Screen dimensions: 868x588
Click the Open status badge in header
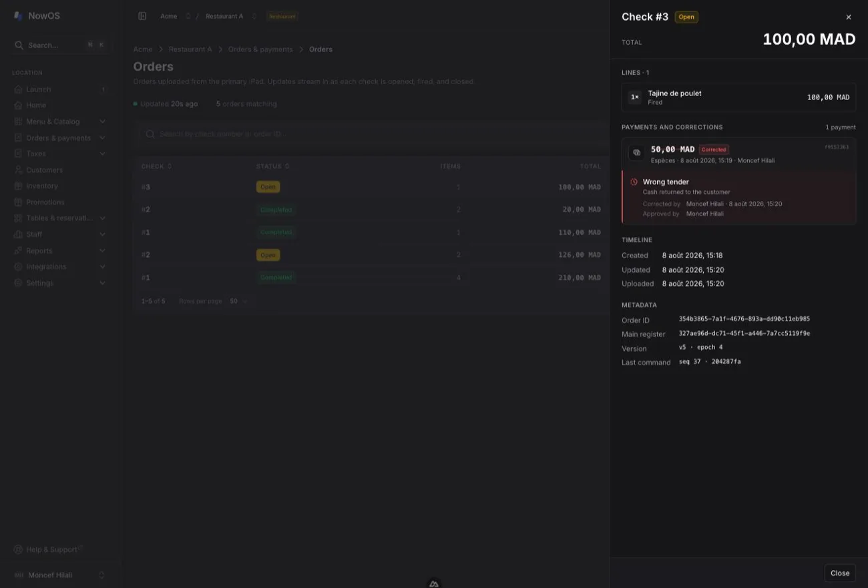[x=686, y=17]
